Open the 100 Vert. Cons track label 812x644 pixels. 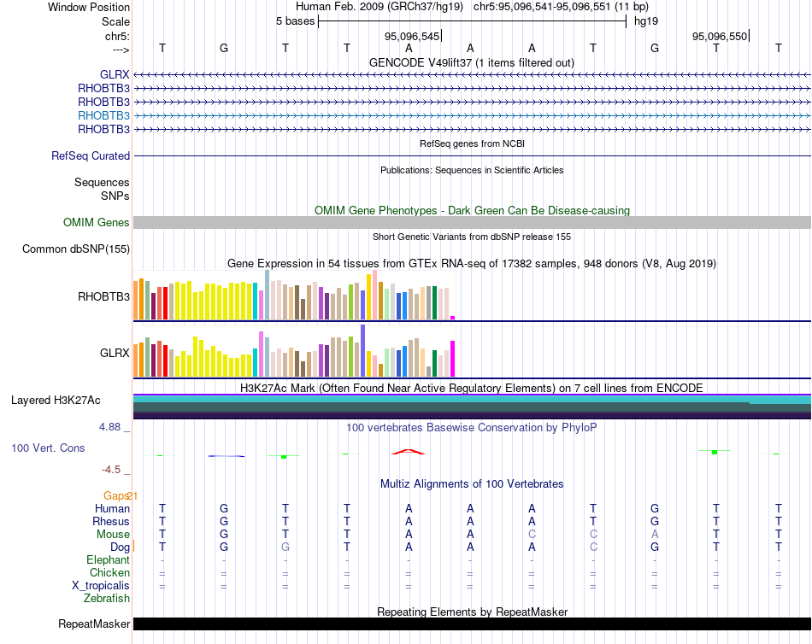48,448
